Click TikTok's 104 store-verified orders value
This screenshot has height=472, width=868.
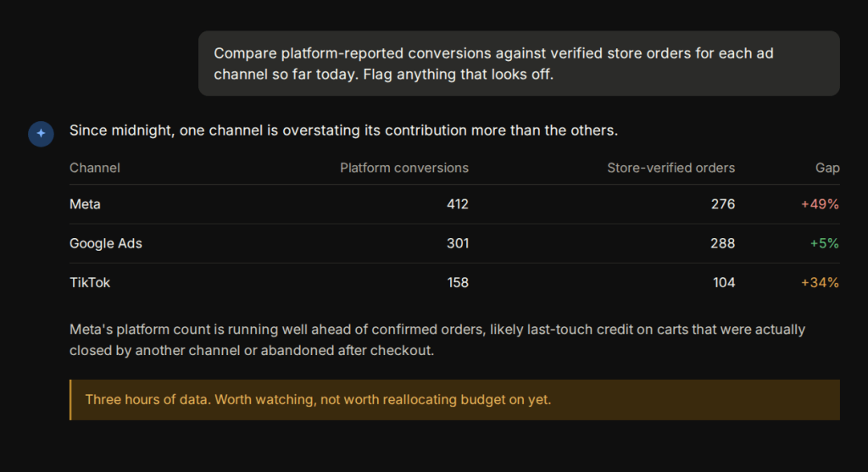click(x=724, y=283)
